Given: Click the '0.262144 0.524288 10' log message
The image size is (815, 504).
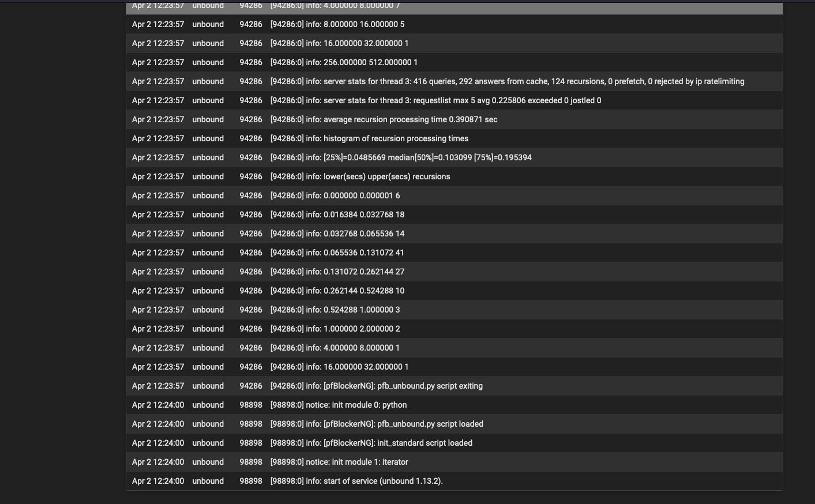Looking at the screenshot, I should pyautogui.click(x=337, y=291).
